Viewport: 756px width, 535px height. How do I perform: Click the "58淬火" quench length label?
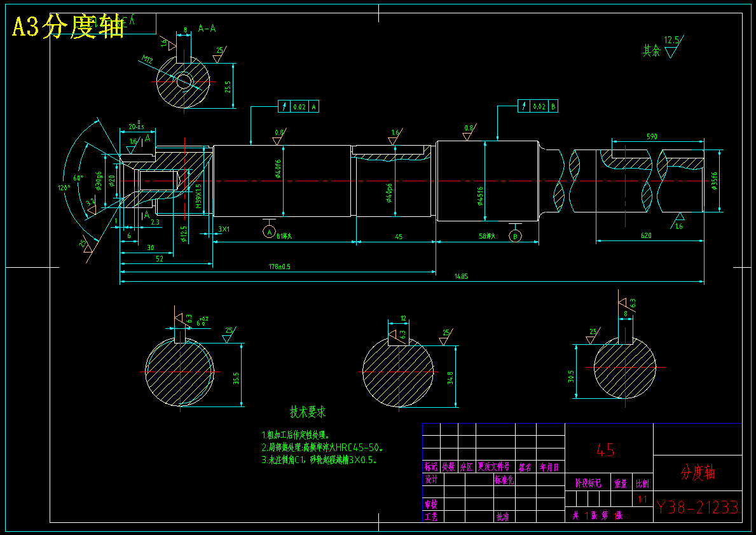point(488,237)
